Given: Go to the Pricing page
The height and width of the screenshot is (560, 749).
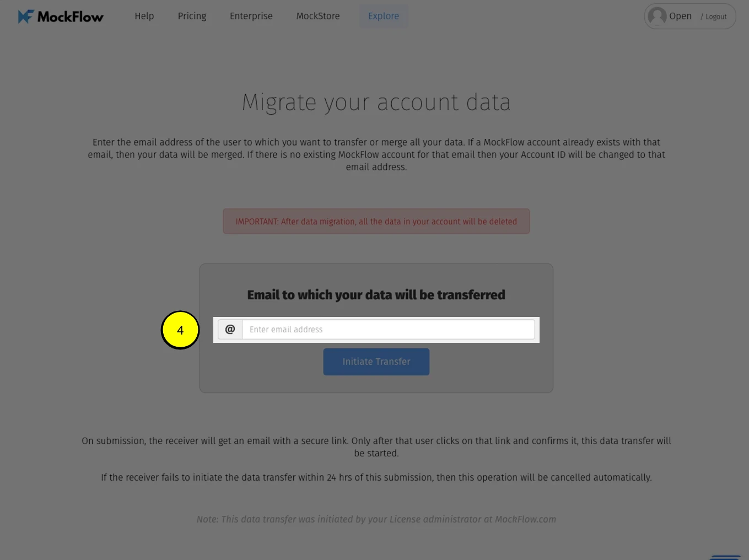Looking at the screenshot, I should pyautogui.click(x=192, y=16).
